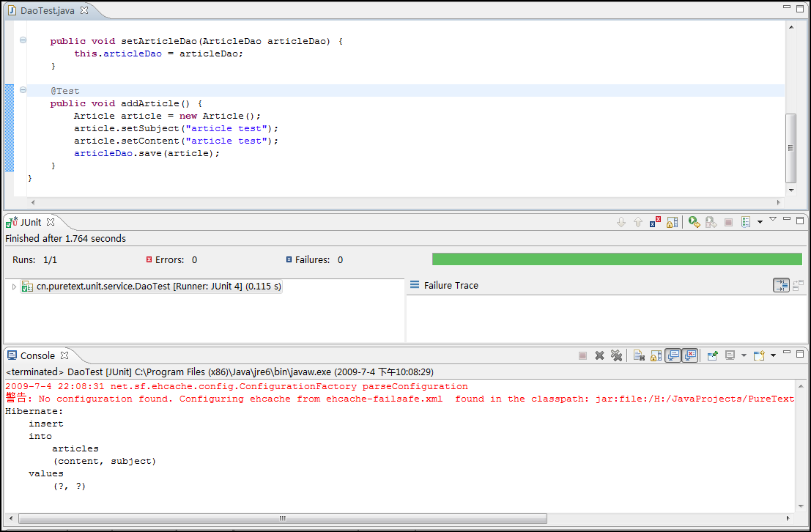
Task: Click the console horizontal scrollbar thumb
Action: 282,518
